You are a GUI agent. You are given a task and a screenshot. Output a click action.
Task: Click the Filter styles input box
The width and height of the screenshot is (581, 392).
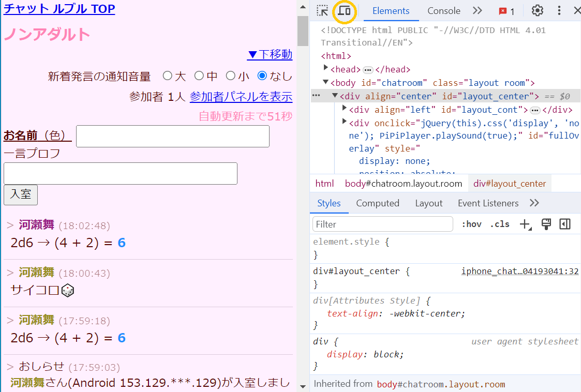coord(383,224)
